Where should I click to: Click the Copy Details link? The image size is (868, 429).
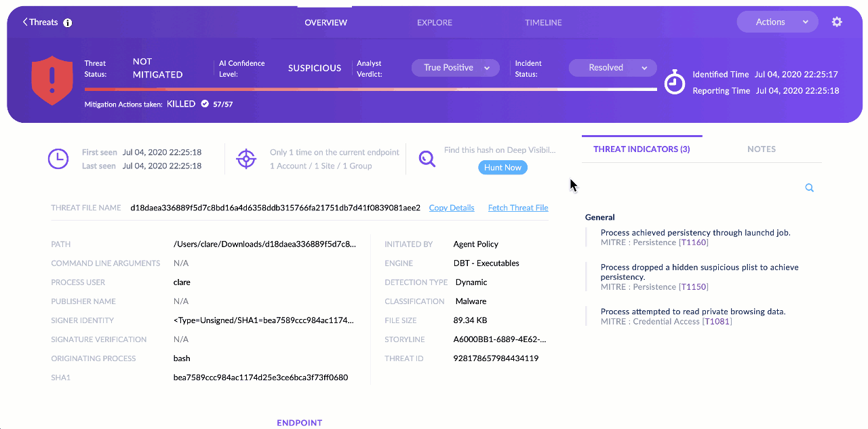[x=452, y=208]
